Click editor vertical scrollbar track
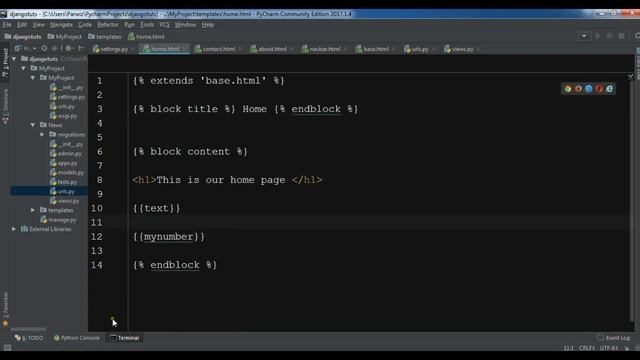This screenshot has height=360, width=640. pyautogui.click(x=632, y=200)
